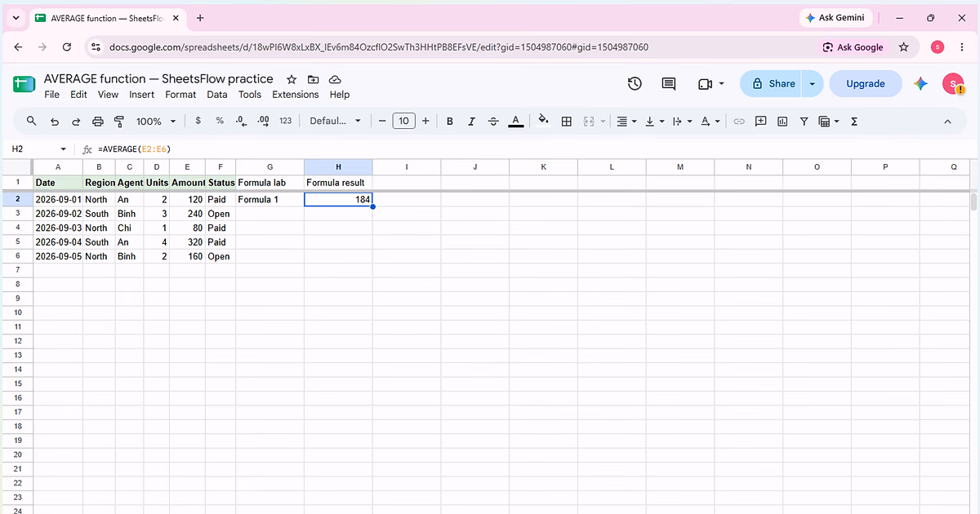Open horizontal align dropdown

click(x=626, y=121)
